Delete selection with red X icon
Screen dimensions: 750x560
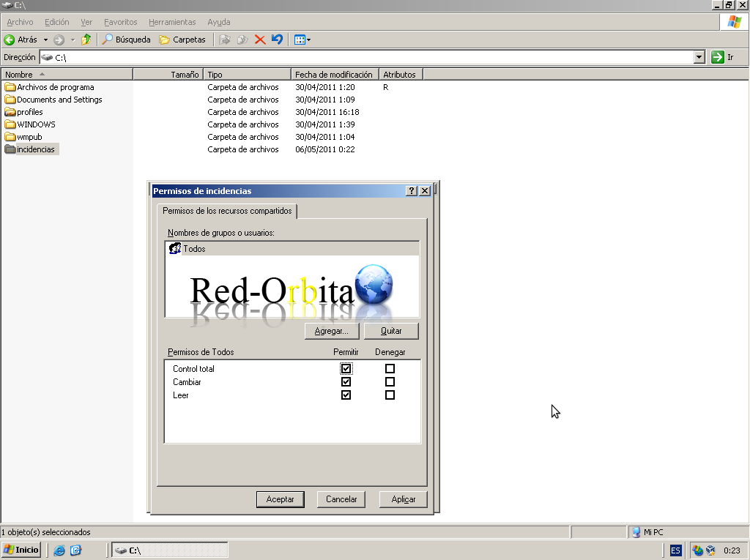tap(260, 40)
